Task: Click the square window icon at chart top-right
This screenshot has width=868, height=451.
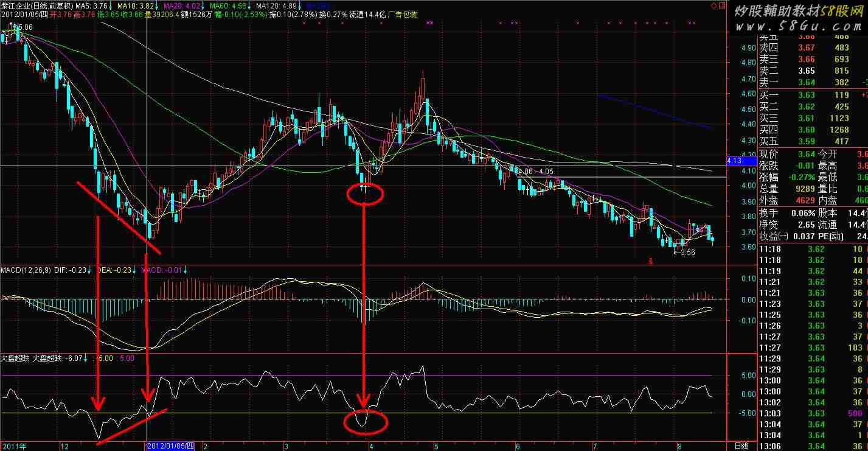Action: coord(722,7)
